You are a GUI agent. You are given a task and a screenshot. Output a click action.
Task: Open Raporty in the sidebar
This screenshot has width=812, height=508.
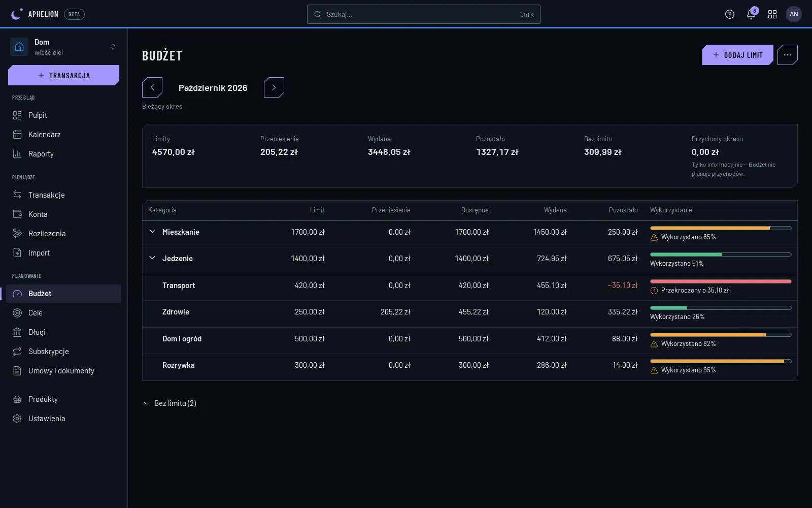64,154
